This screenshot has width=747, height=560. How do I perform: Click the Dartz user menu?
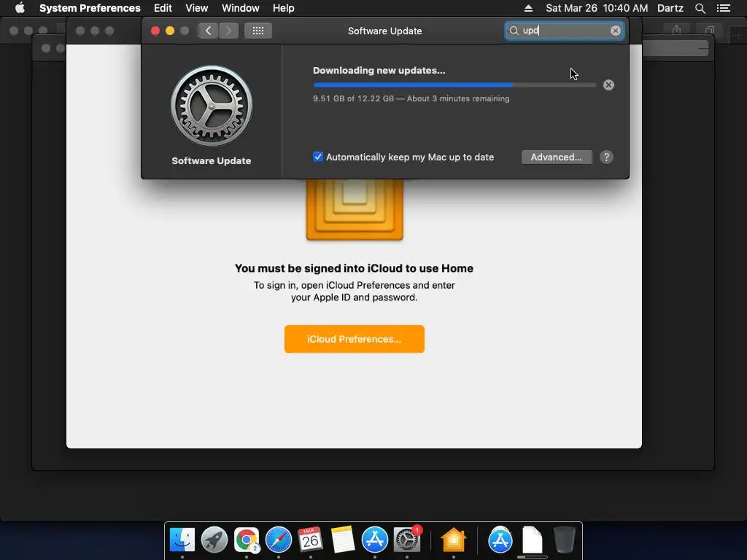670,8
